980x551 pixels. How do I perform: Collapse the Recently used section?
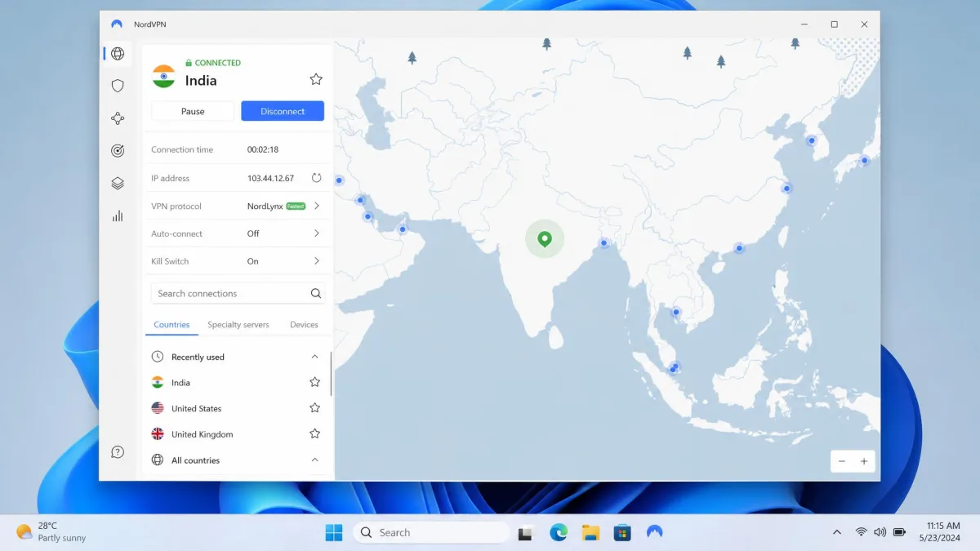pos(315,357)
